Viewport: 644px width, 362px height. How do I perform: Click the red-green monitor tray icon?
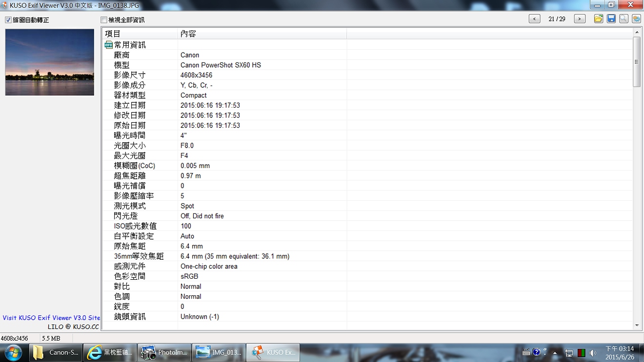(x=581, y=353)
